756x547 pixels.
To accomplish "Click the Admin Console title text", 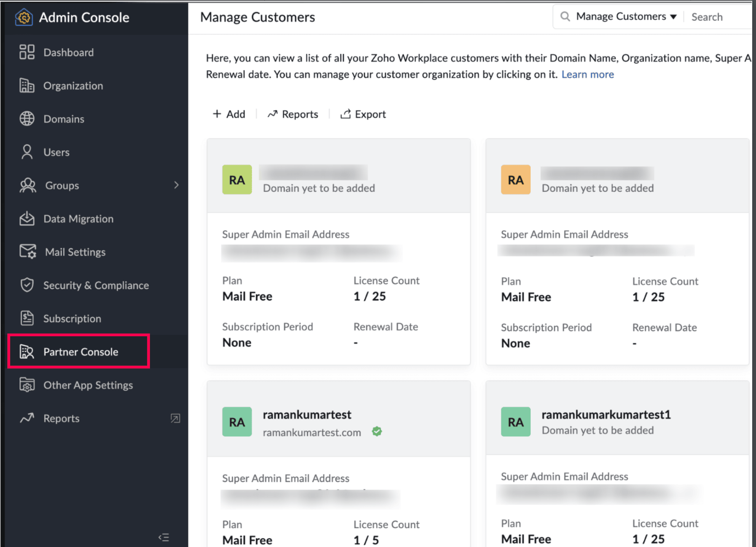I will (84, 17).
